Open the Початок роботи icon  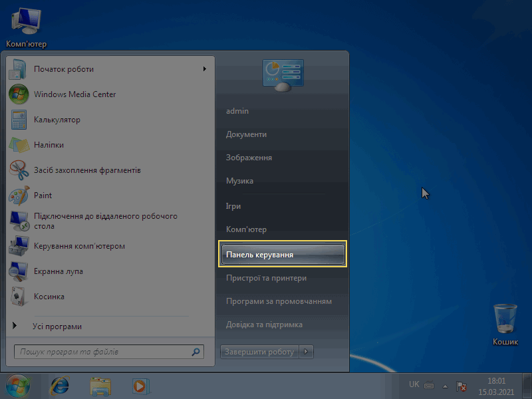click(x=18, y=69)
